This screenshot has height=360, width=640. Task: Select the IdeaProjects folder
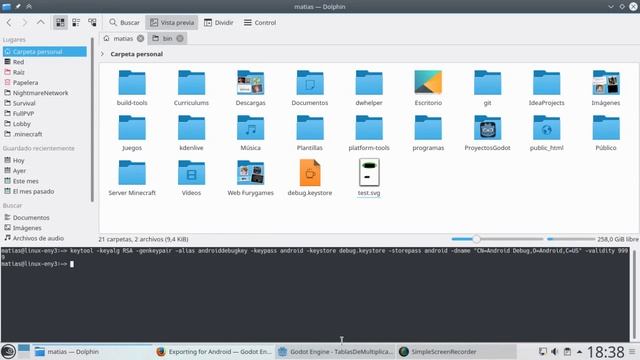pos(547,88)
